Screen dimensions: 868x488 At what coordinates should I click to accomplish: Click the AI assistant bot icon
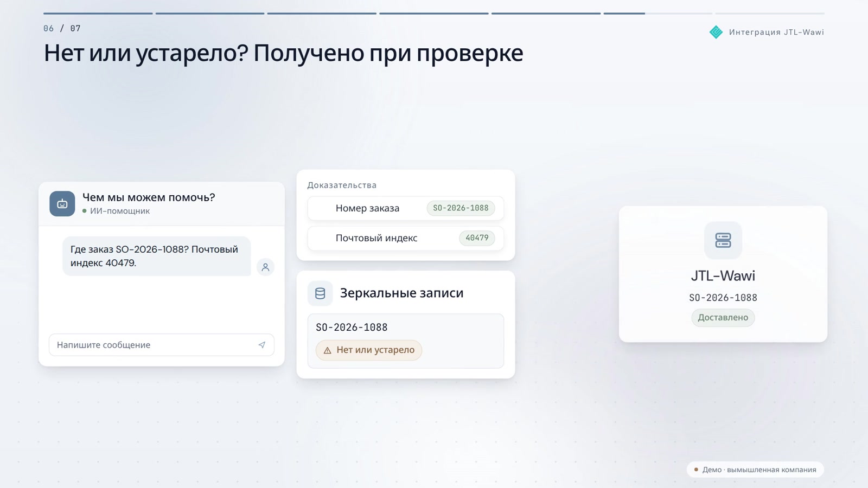tap(62, 204)
